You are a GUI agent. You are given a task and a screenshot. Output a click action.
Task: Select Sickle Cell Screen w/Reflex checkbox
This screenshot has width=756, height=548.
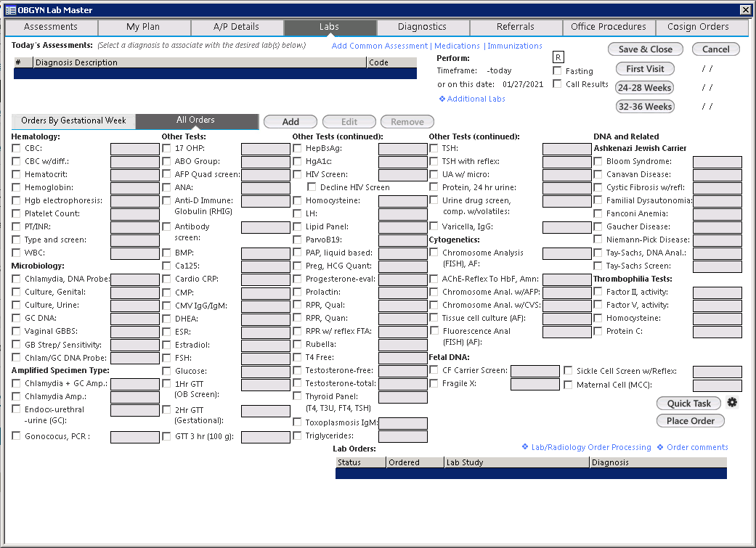pyautogui.click(x=568, y=371)
